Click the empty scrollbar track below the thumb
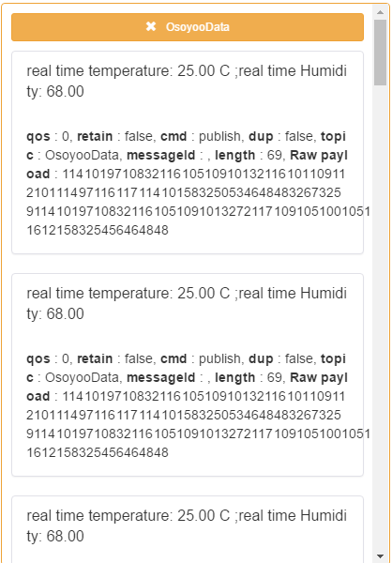Viewport: 392px width, 563px height. click(x=380, y=318)
